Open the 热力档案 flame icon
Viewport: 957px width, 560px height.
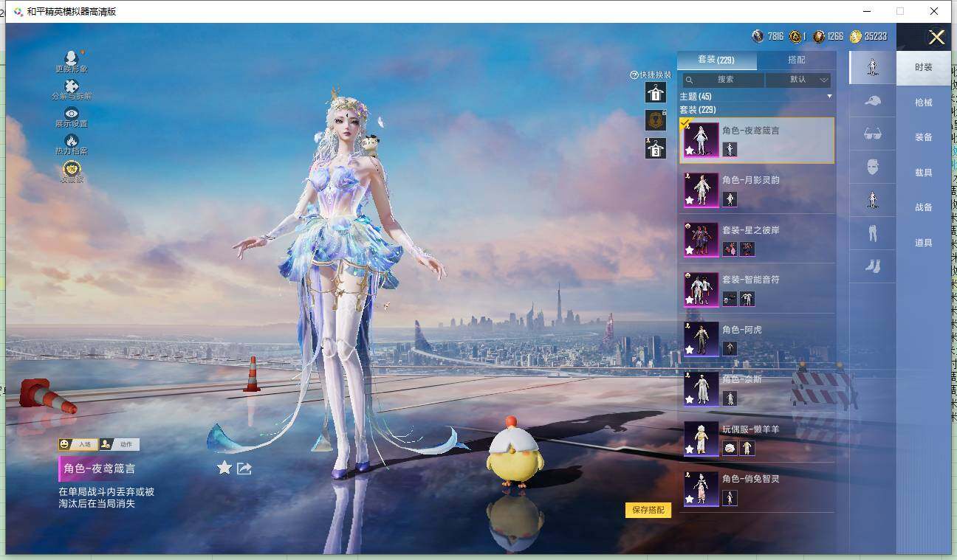72,140
